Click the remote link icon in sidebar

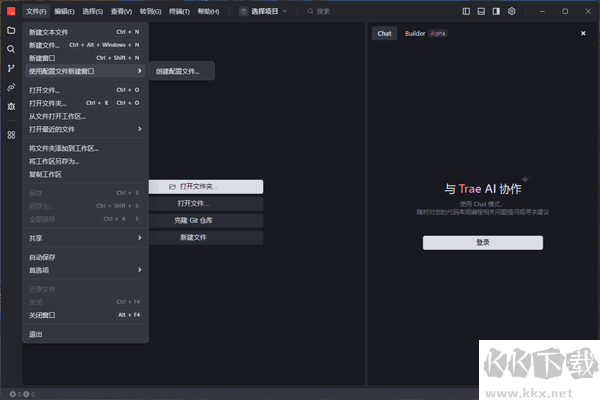click(11, 87)
